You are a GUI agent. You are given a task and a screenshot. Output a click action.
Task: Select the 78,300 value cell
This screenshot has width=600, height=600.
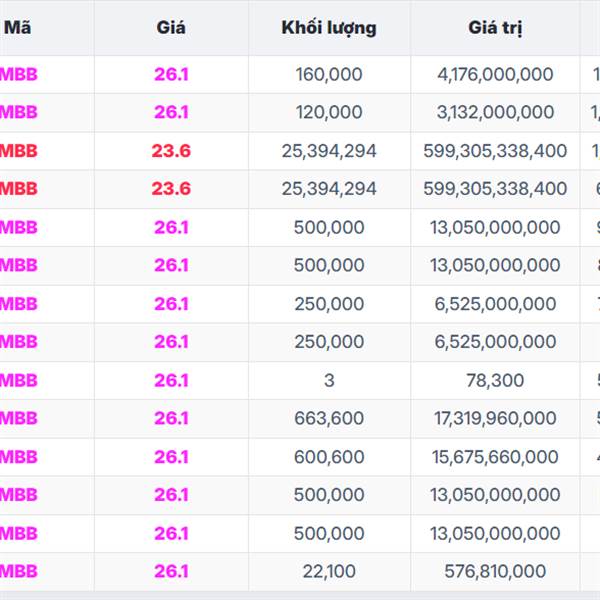[x=495, y=380]
